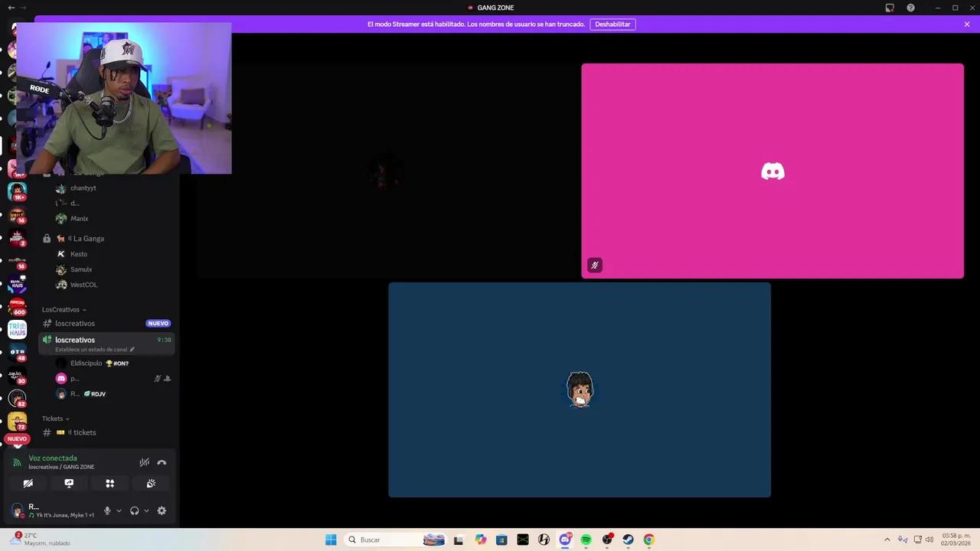The height and width of the screenshot is (551, 980).
Task: Open Steam from the taskbar
Action: click(628, 540)
